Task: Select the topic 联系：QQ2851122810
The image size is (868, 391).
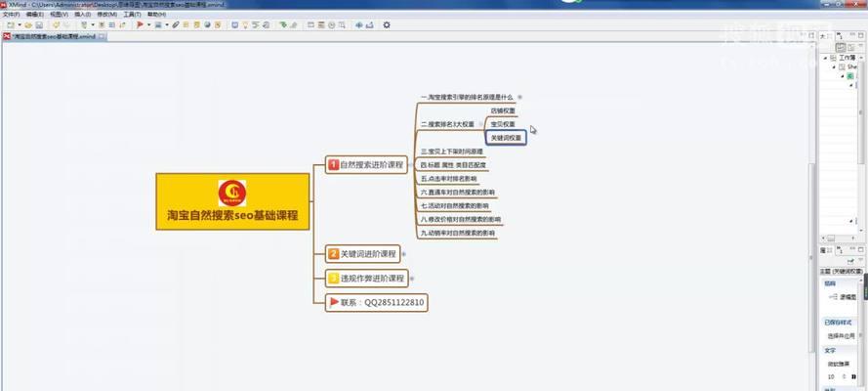Action: click(377, 302)
